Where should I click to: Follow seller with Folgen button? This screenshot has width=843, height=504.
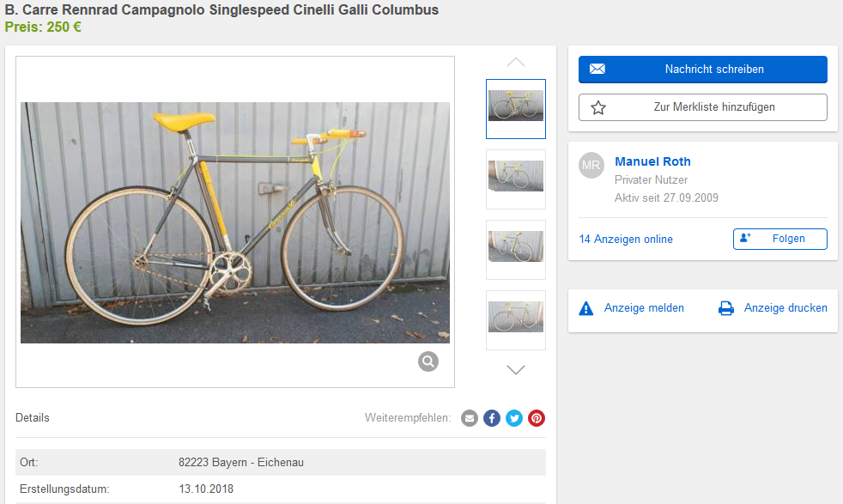779,239
